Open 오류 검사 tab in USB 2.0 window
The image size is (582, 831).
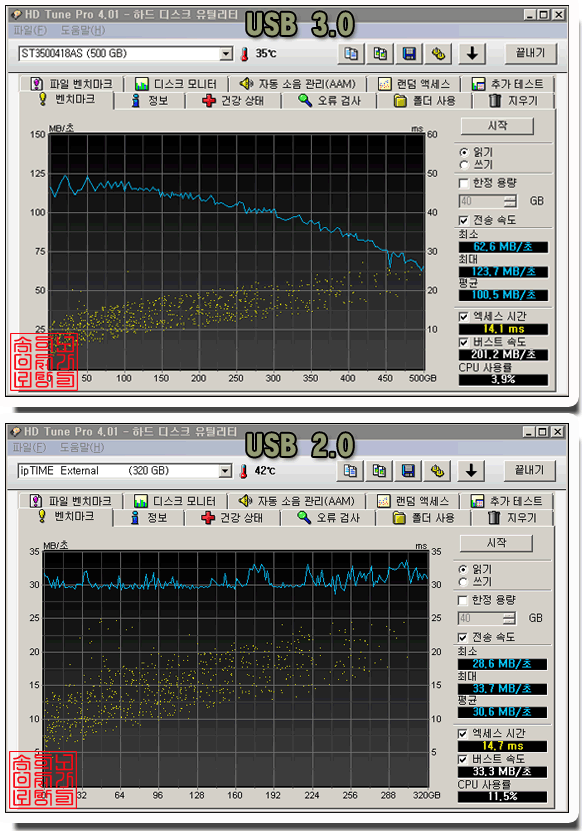328,518
